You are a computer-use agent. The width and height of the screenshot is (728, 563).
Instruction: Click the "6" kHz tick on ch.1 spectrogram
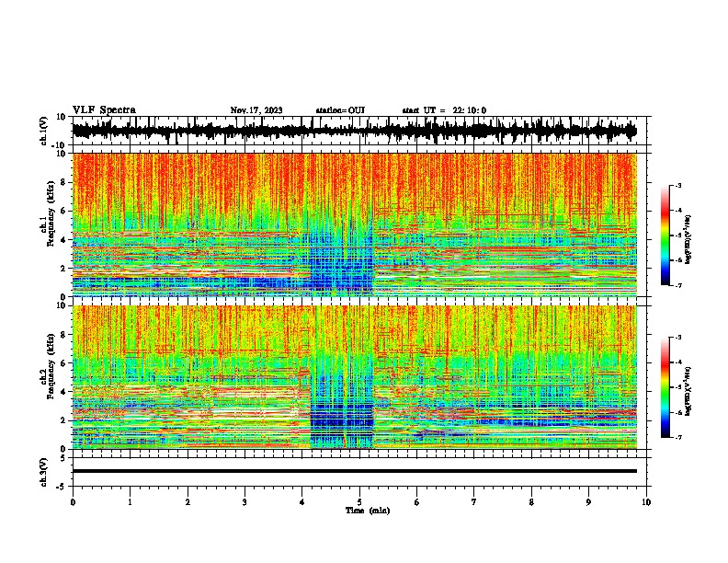[63, 211]
